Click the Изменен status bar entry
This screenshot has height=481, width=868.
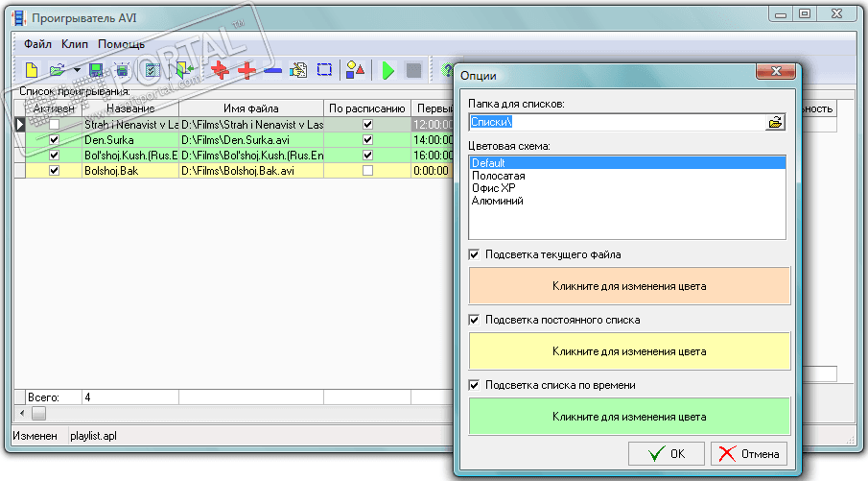tap(35, 436)
